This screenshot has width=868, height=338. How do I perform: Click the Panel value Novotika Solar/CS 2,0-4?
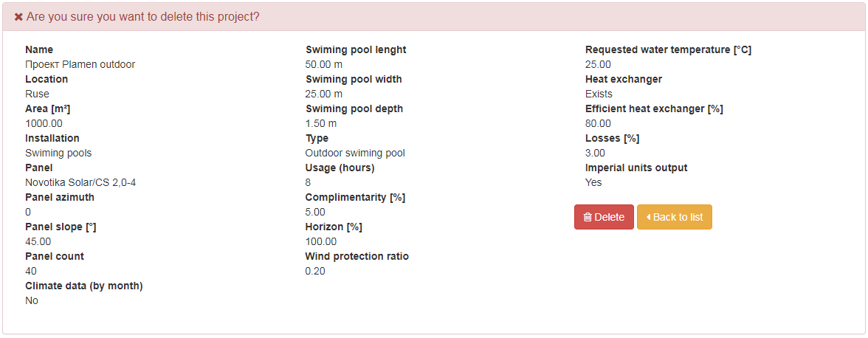[x=80, y=182]
